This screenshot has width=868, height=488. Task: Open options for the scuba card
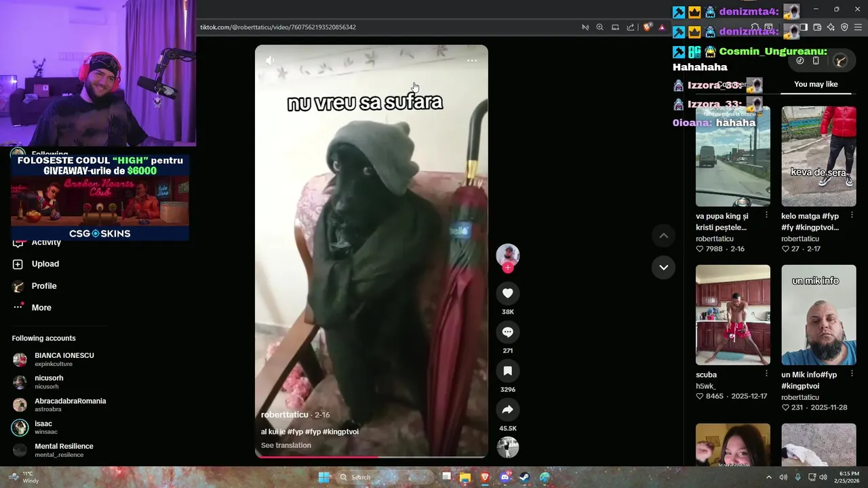point(766,373)
